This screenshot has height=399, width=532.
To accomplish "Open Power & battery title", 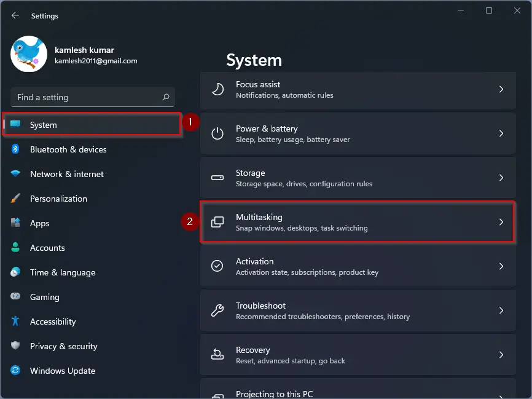I will coord(267,128).
